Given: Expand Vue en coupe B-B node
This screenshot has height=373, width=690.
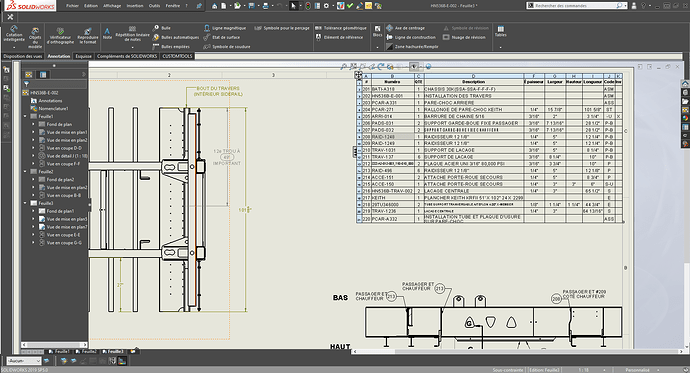Looking at the screenshot, I should (x=33, y=195).
